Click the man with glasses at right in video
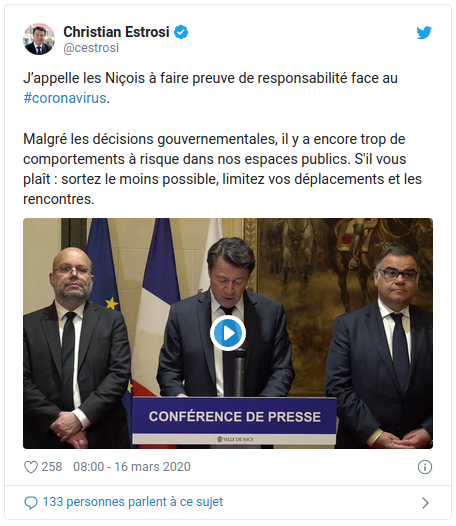Screen dimensions: 456x526 click(x=381, y=347)
